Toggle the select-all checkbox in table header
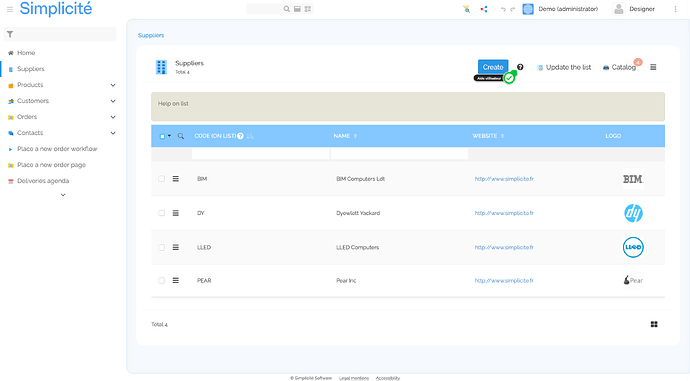 (x=162, y=136)
